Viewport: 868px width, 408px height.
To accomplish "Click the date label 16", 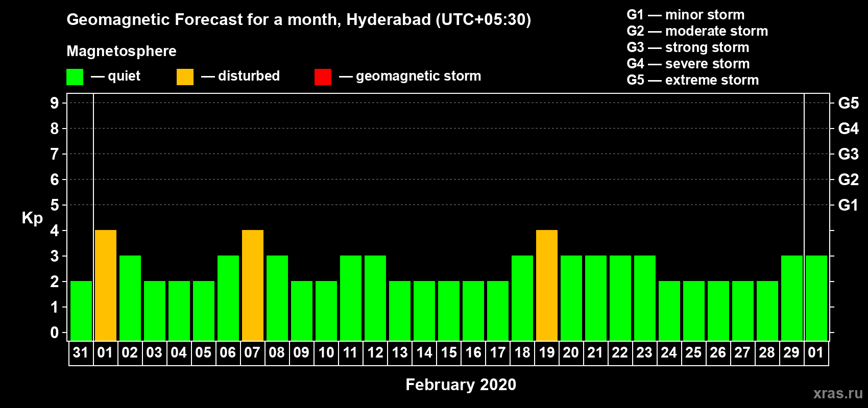I will click(473, 352).
